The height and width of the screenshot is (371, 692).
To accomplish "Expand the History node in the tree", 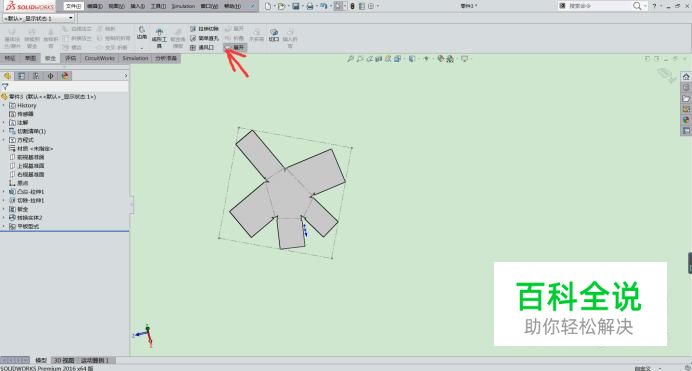I will [4, 106].
